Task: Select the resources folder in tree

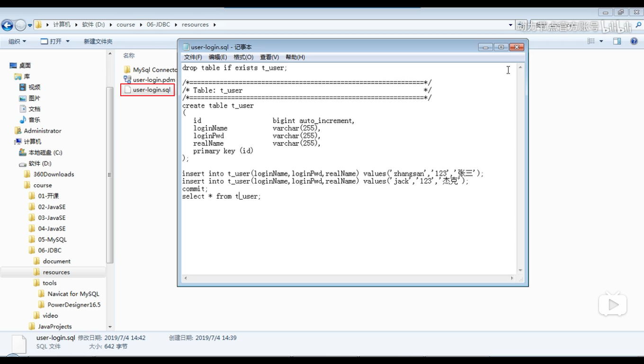Action: coord(53,272)
